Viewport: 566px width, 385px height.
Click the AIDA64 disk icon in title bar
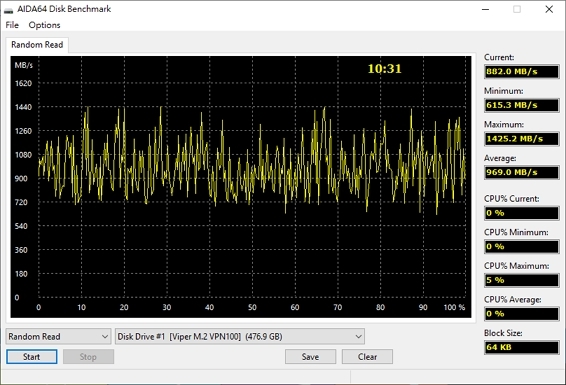tap(8, 10)
